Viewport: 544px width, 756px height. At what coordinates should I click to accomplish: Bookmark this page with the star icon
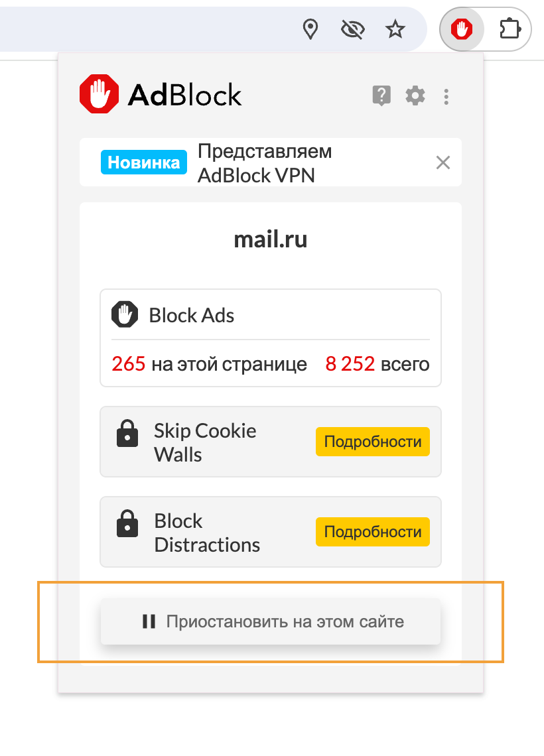pyautogui.click(x=395, y=29)
